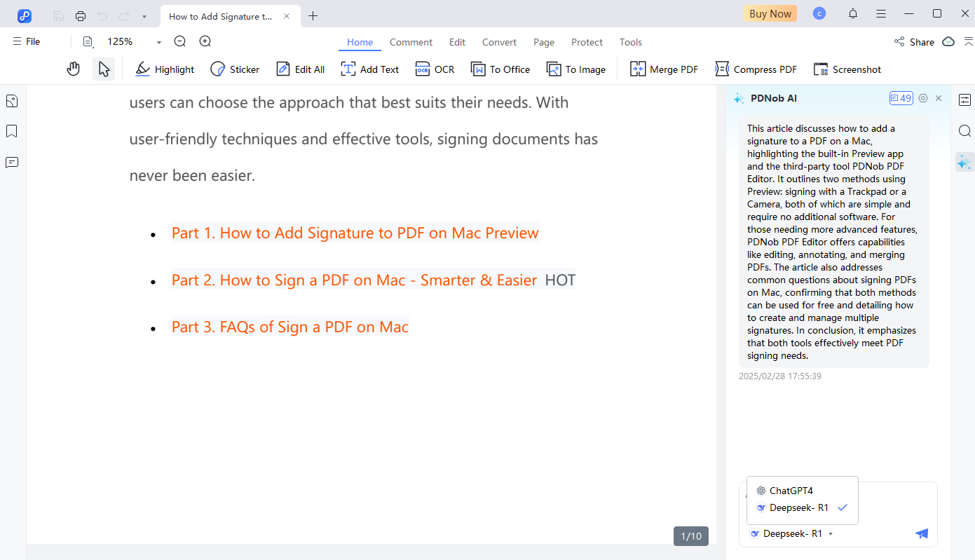
Task: Send the AI message with arrow
Action: pos(922,533)
